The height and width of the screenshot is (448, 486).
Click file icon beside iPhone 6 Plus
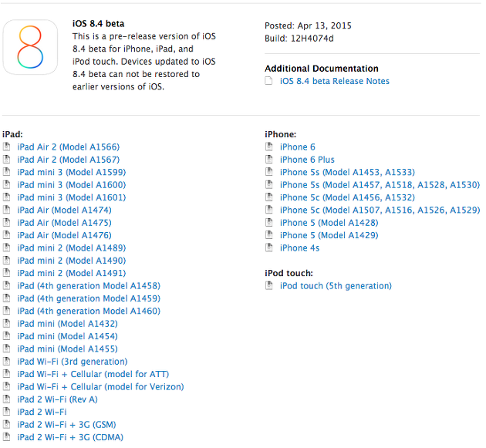[x=269, y=160]
